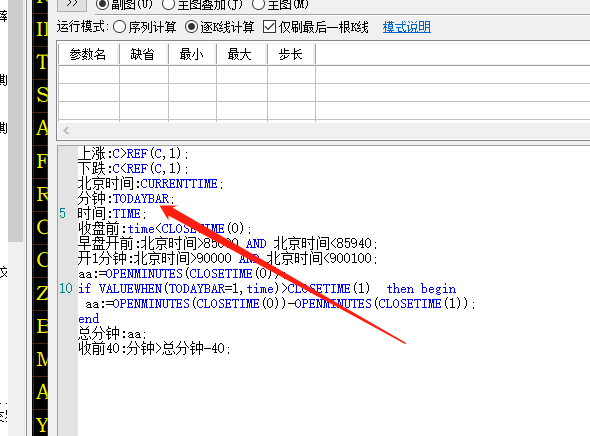Click the yellow M letter in the sidebar
The height and width of the screenshot is (436, 590).
42,359
